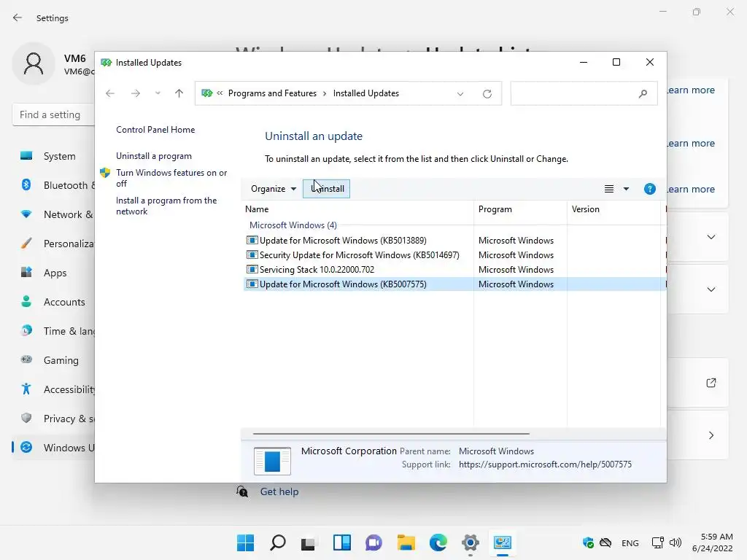Open the view options list icon
The width and height of the screenshot is (747, 560).
pyautogui.click(x=609, y=189)
